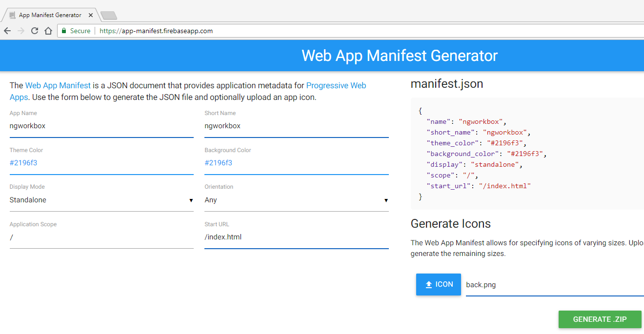Click the browser forward arrow
The image size is (644, 334).
(x=20, y=31)
